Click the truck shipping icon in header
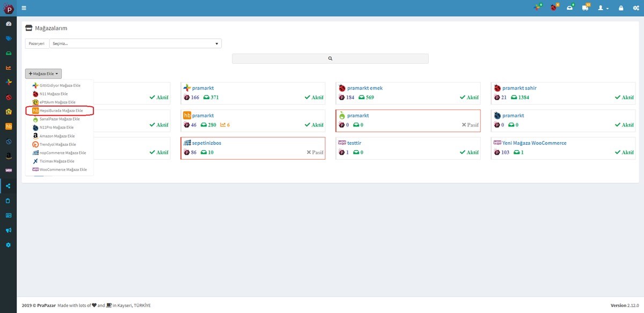Image resolution: width=644 pixels, height=313 pixels. [585, 8]
